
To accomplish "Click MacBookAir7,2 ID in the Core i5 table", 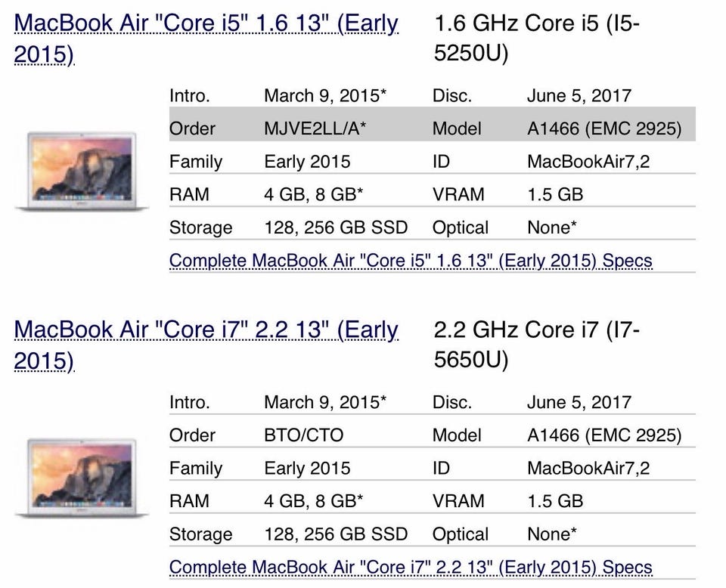I will coord(588,162).
